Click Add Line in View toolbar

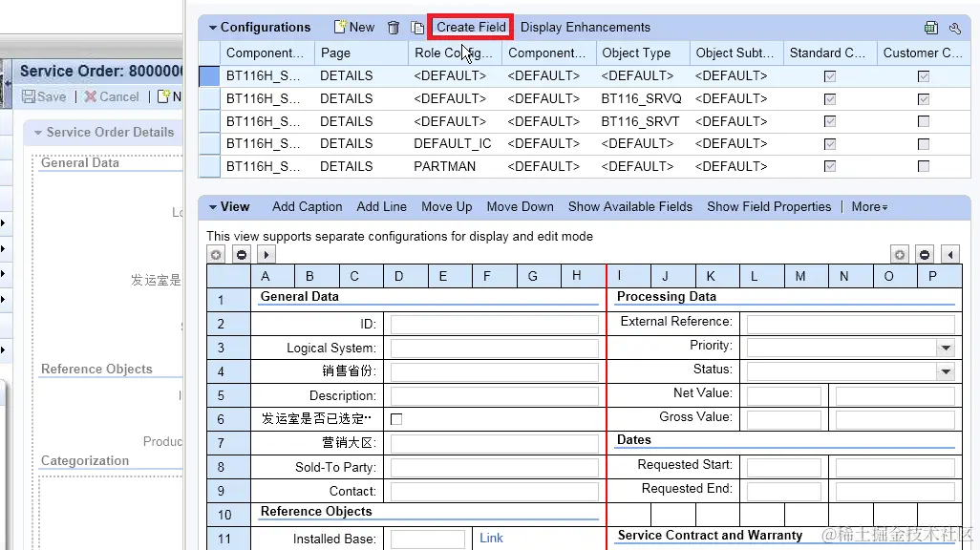point(381,206)
